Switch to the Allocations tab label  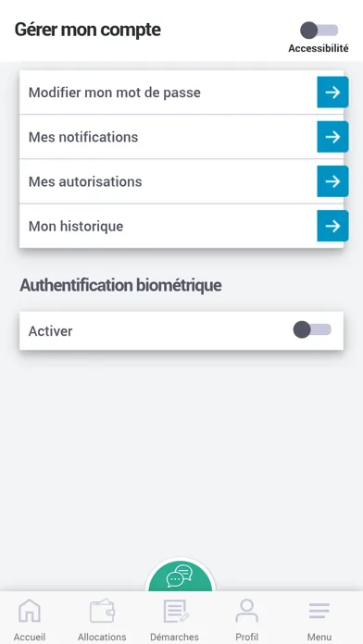point(102,637)
